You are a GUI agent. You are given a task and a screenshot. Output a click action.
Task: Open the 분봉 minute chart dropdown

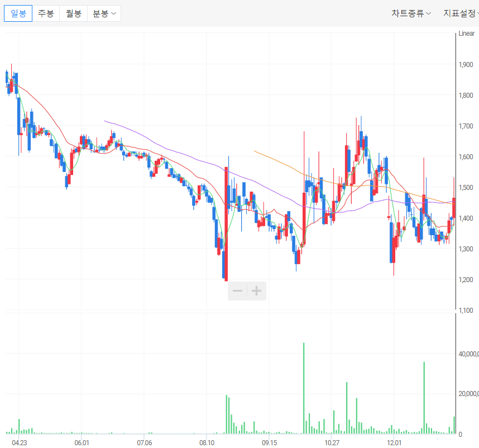(104, 13)
